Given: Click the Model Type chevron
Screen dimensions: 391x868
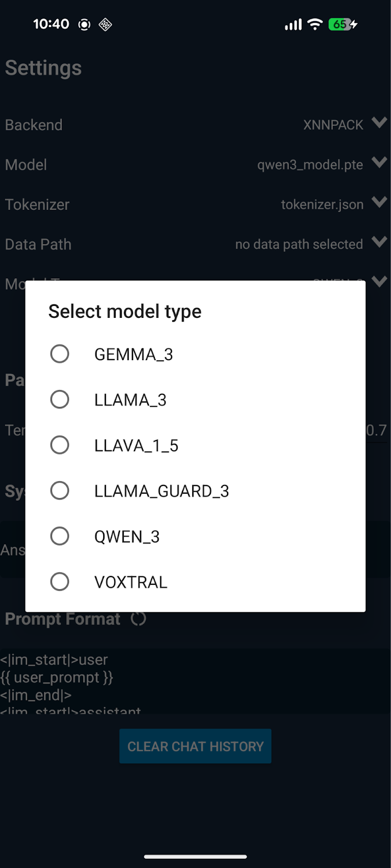Looking at the screenshot, I should point(380,280).
